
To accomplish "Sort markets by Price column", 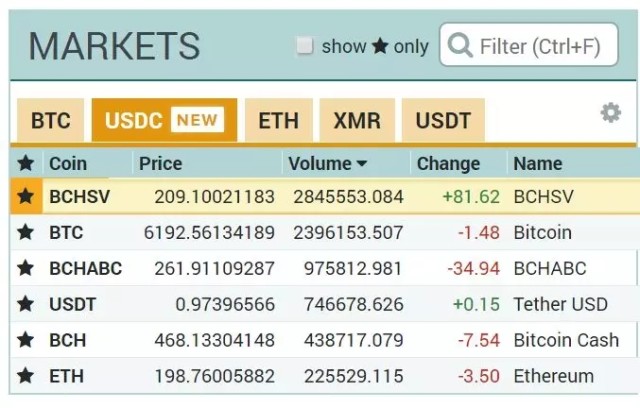I will [x=161, y=164].
